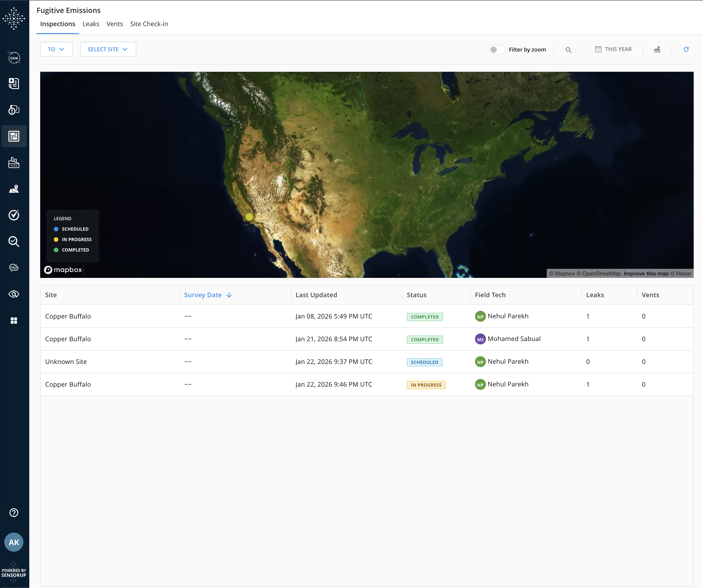This screenshot has height=588, width=703.
Task: Click the Status column header
Action: 416,295
